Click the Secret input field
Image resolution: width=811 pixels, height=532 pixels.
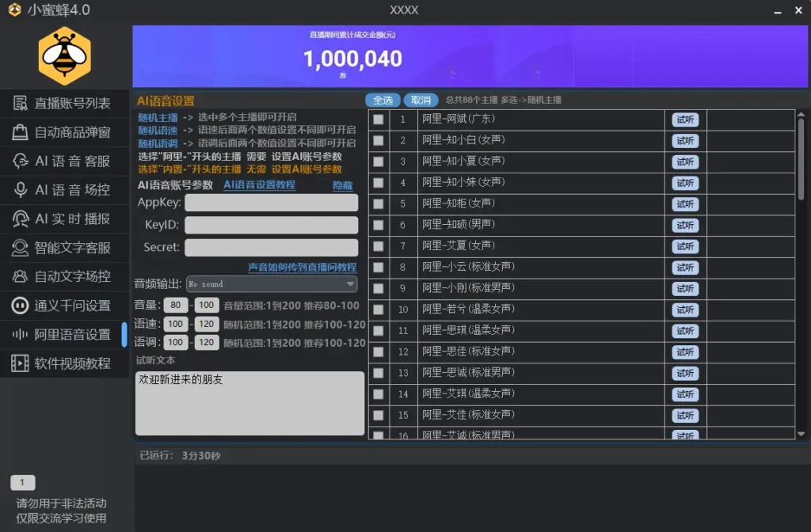[272, 248]
